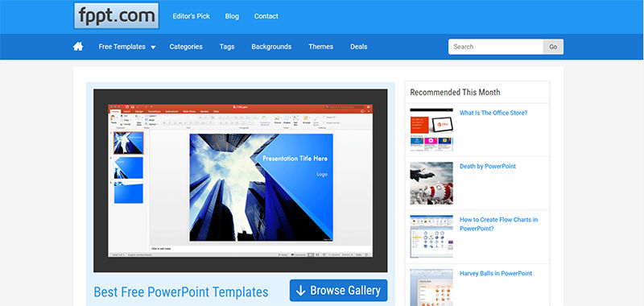This screenshot has height=306, width=644.
Task: Open the Themes page
Action: 320,47
